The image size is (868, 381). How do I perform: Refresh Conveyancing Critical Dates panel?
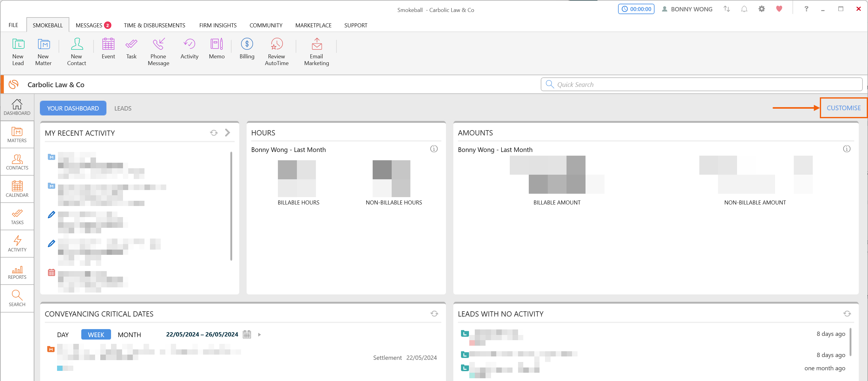(x=434, y=314)
